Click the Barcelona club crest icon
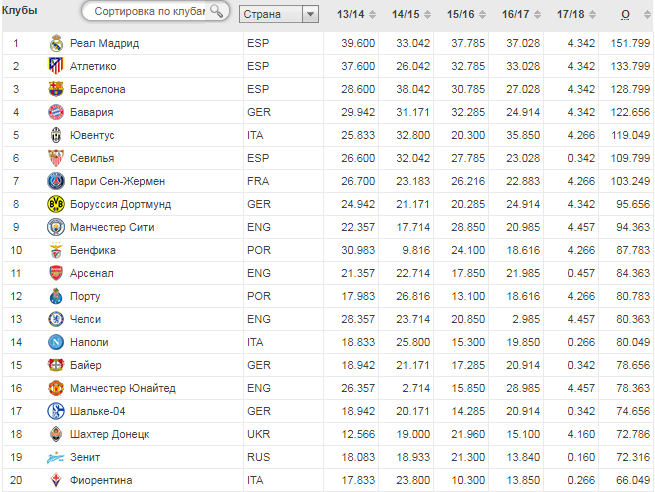This screenshot has width=655, height=492. [56, 89]
